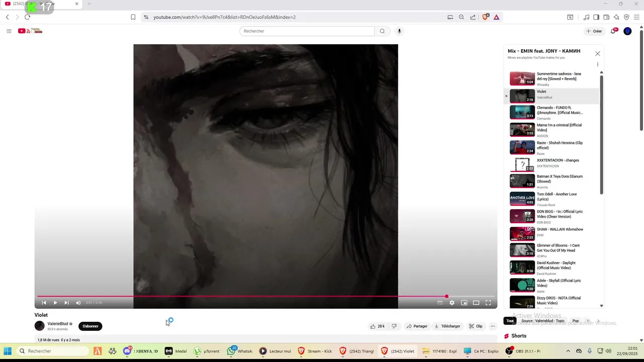Image resolution: width=644 pixels, height=362 pixels.
Task: Toggle the browser sidebar panel
Action: pyautogui.click(x=596, y=17)
